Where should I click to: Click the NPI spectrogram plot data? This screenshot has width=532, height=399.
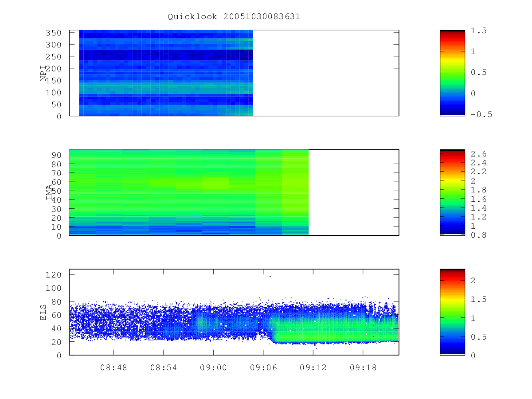point(166,73)
